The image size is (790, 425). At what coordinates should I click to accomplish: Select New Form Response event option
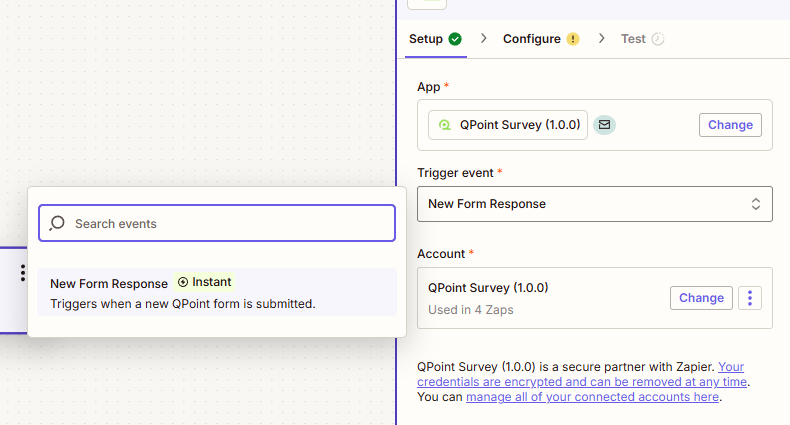[x=217, y=292]
